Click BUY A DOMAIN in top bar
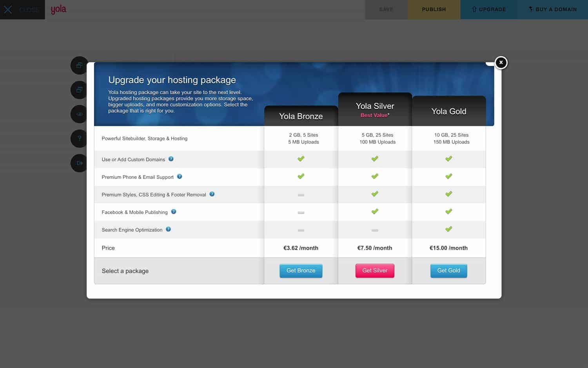 (553, 9)
